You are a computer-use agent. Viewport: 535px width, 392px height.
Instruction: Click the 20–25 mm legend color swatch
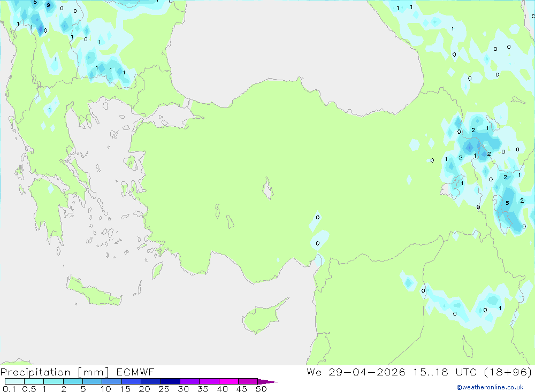150,381
